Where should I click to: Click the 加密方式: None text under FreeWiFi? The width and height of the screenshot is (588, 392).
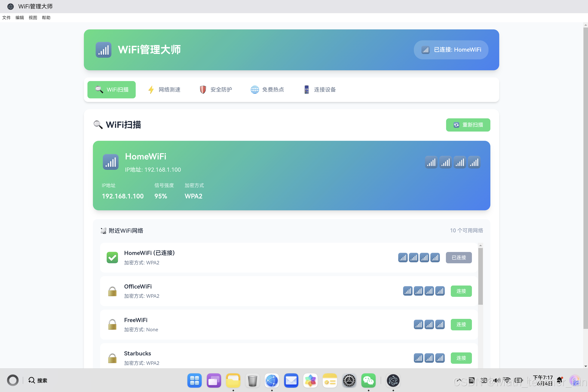[141, 329]
